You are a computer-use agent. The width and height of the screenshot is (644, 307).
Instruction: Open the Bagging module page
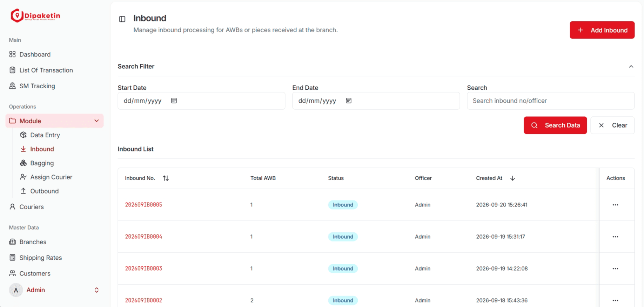coord(42,163)
